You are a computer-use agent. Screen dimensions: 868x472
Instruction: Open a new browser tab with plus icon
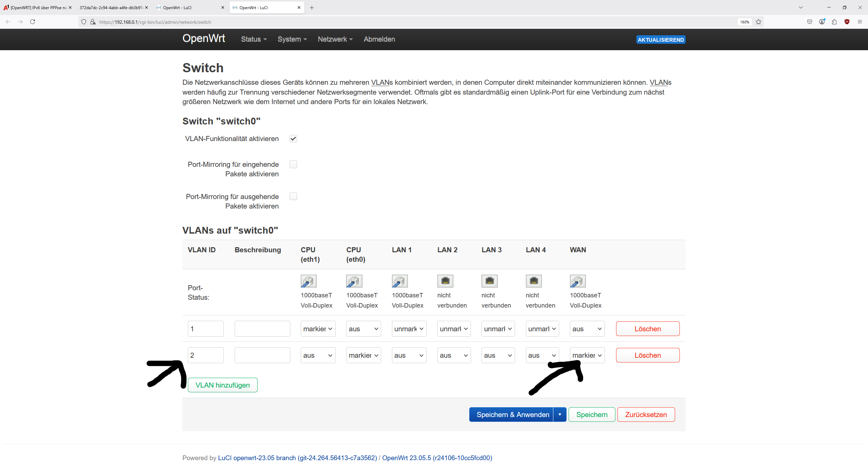pyautogui.click(x=312, y=7)
